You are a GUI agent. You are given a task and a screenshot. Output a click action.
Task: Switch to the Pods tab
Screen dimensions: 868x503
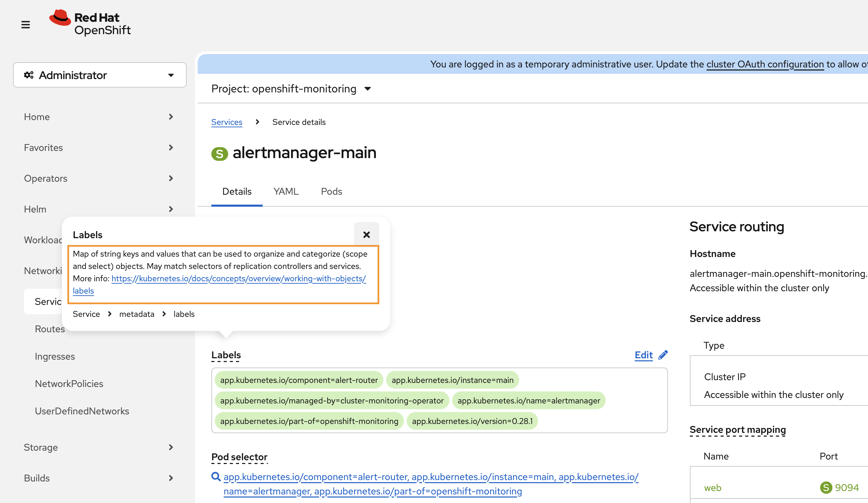331,192
